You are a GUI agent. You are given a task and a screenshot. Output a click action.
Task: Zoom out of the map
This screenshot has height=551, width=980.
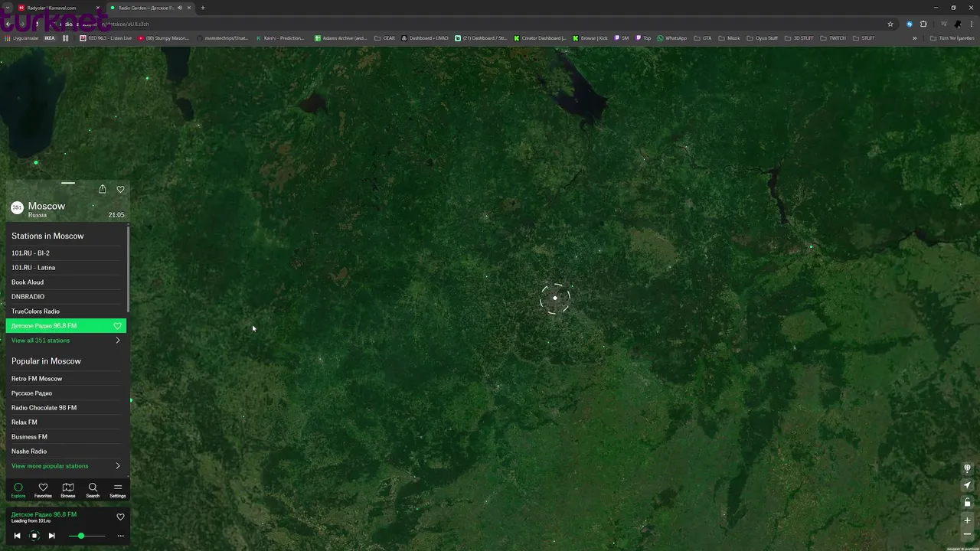point(967,534)
